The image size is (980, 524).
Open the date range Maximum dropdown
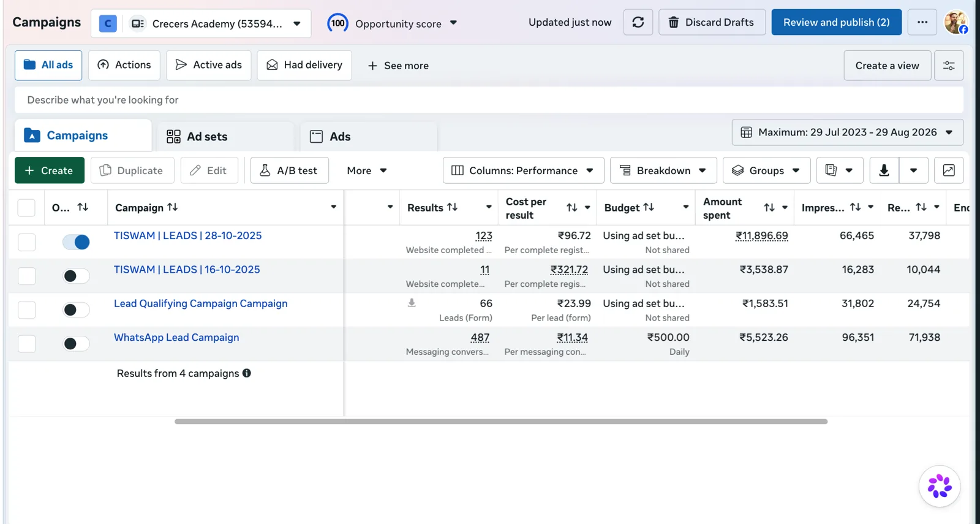pyautogui.click(x=847, y=132)
